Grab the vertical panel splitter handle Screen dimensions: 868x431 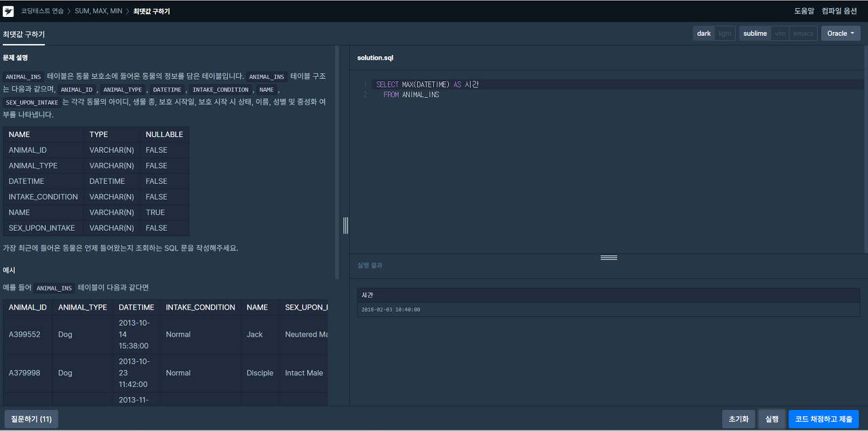[x=345, y=225]
